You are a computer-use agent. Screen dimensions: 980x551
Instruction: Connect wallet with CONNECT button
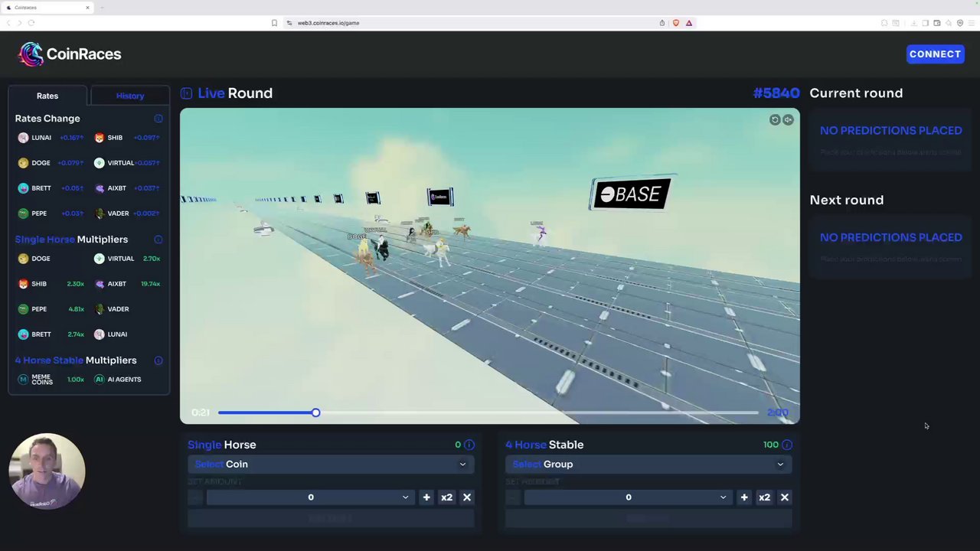pyautogui.click(x=935, y=54)
